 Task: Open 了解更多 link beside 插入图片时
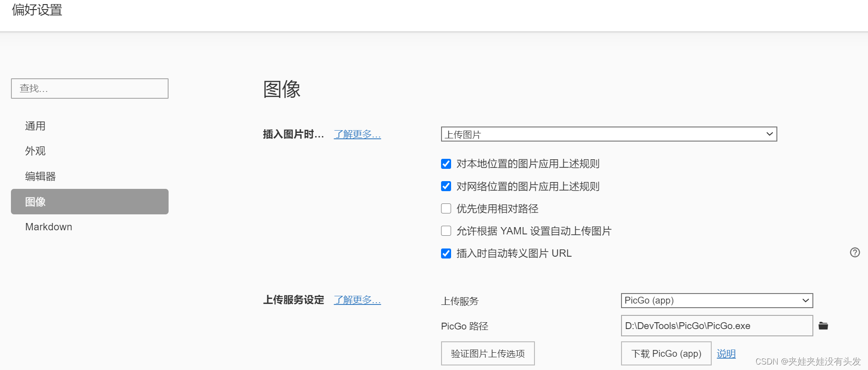point(357,134)
